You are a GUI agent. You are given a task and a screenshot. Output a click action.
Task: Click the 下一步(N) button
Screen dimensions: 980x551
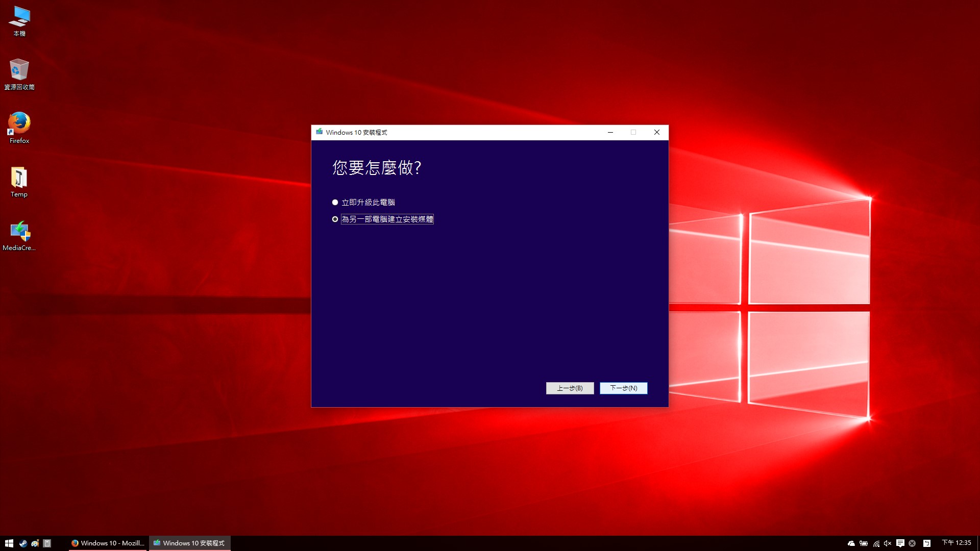[x=623, y=388]
